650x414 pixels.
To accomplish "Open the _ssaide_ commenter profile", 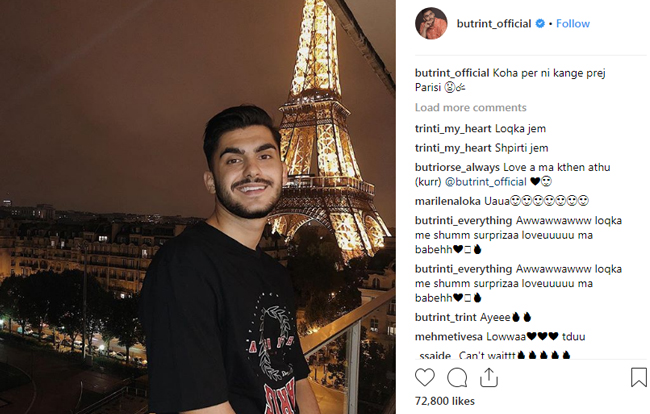I will [434, 356].
